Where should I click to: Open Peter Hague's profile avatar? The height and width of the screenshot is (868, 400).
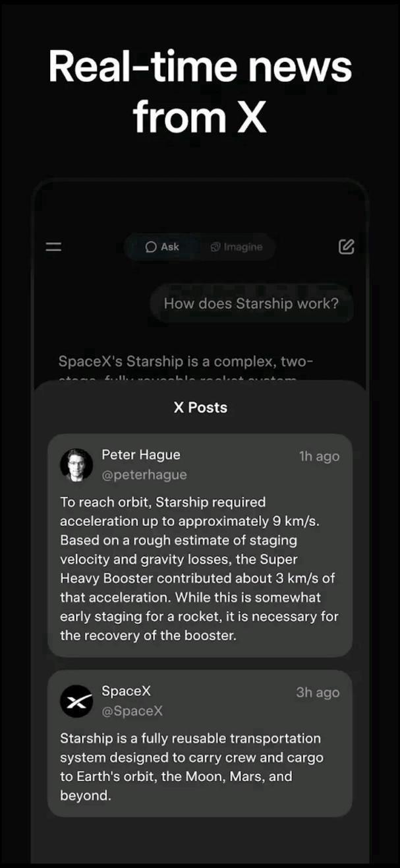tap(76, 464)
